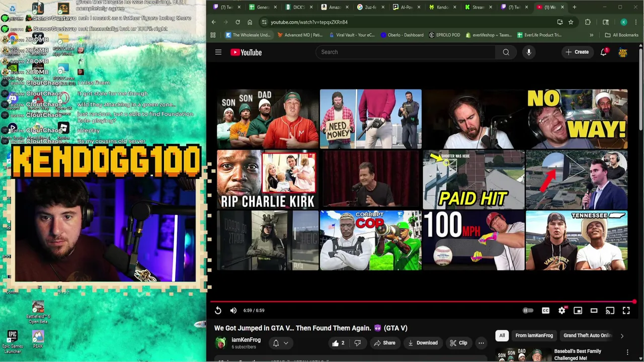644x362 pixels.
Task: Toggle theater mode in player
Action: click(x=594, y=310)
